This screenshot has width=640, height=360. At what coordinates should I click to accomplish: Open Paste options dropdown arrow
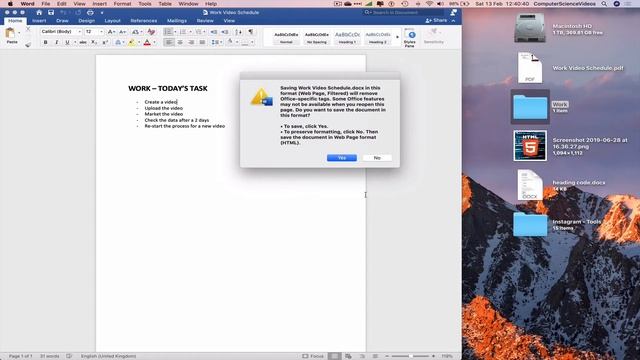pos(19,33)
